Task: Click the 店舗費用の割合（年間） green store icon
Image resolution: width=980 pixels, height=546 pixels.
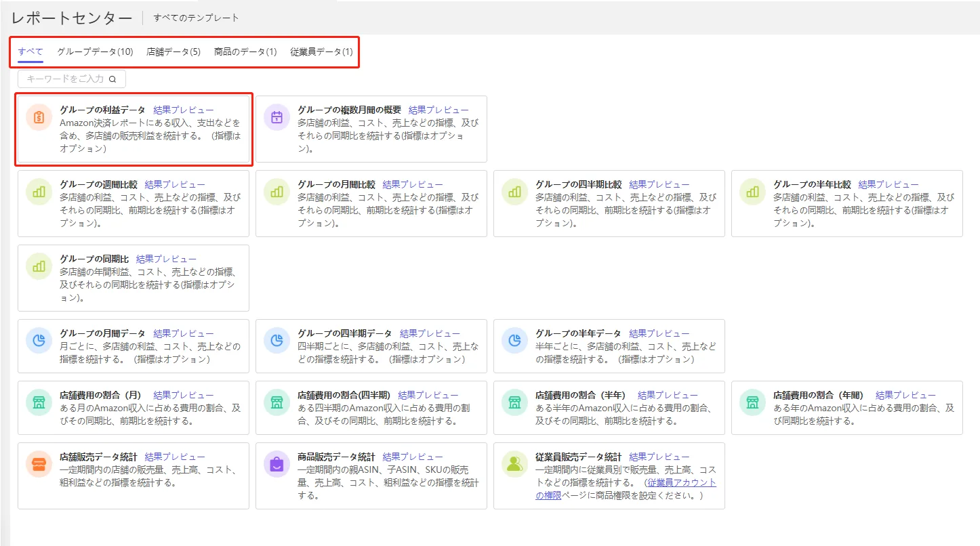Action: pyautogui.click(x=753, y=402)
